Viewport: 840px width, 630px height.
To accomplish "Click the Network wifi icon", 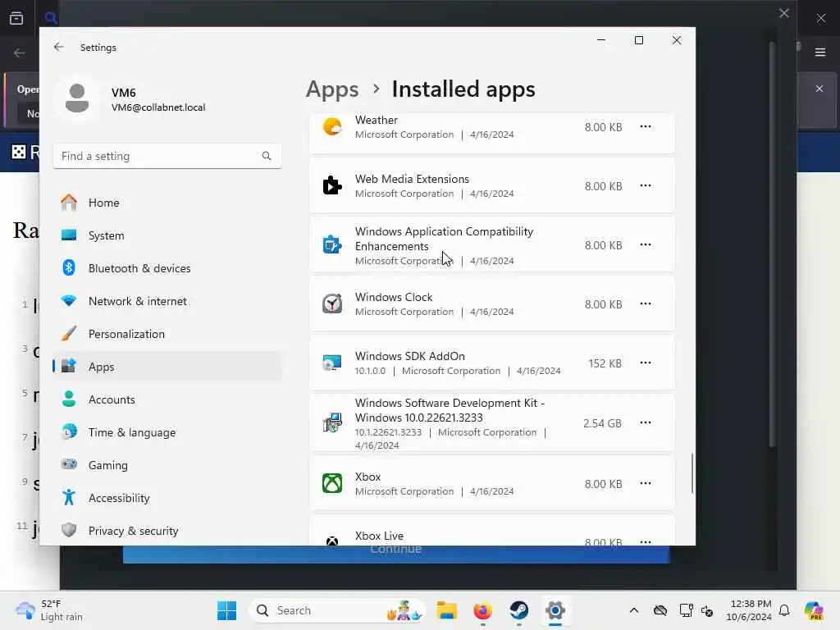I will [x=69, y=300].
